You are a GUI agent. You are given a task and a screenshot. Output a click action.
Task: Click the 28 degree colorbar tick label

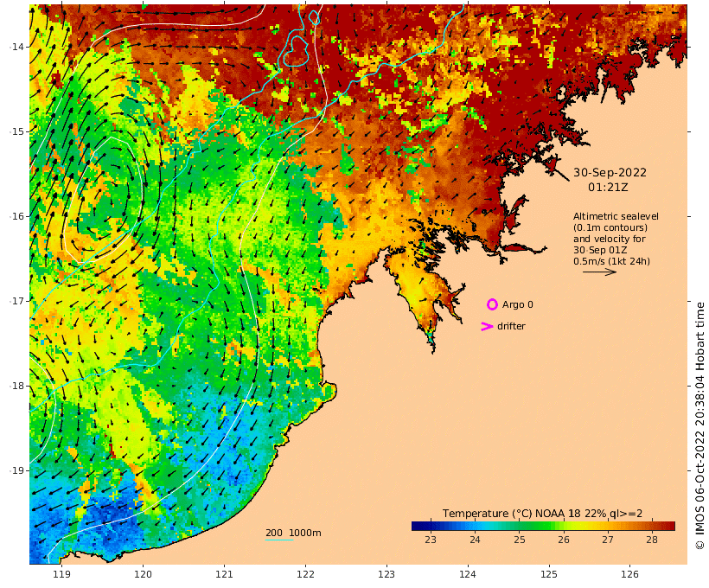point(652,540)
